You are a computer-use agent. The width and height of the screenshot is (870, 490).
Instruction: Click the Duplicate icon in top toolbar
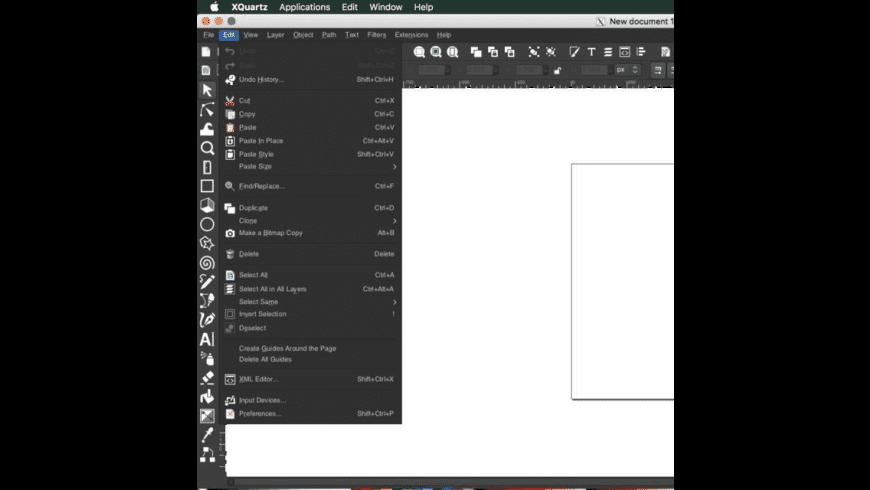point(476,52)
